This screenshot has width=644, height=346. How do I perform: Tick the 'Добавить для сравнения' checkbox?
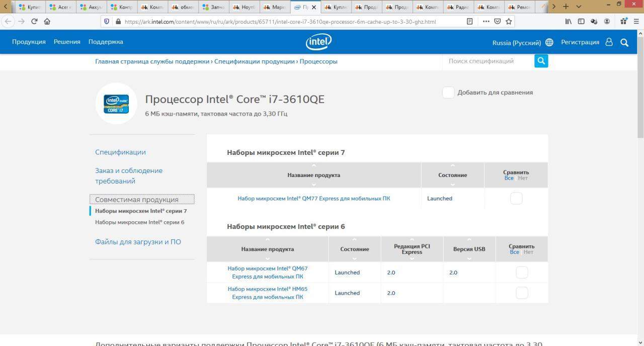448,93
